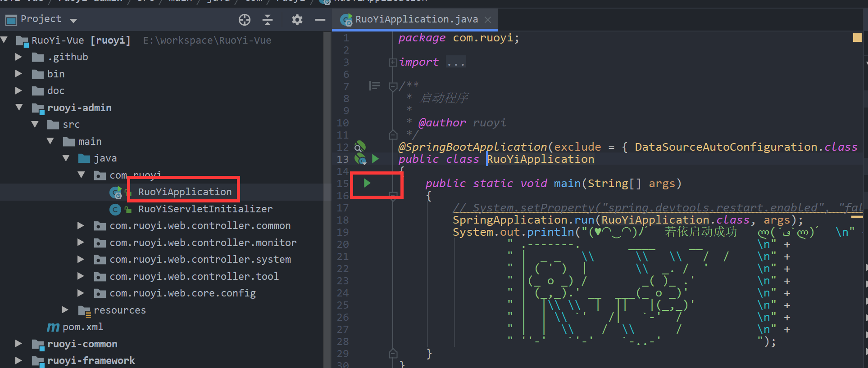
Task: Click RuoYiApplication class name in the declaration
Action: tap(541, 159)
